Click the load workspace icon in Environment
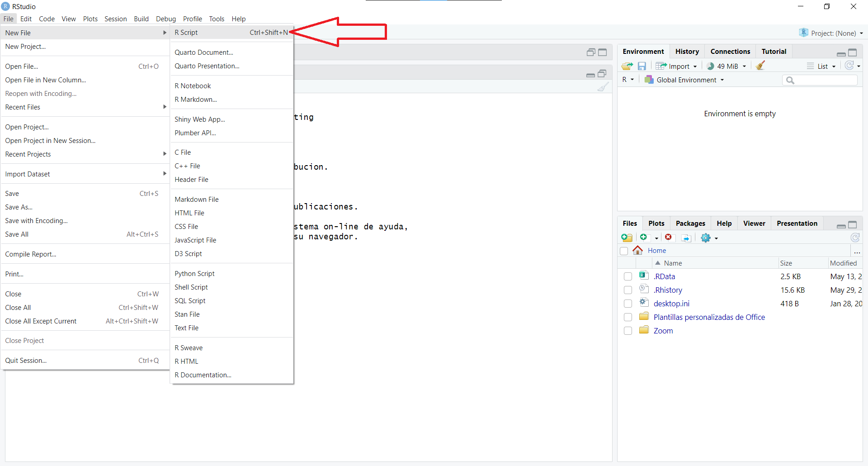Screen dimensions: 868x466 [627, 66]
